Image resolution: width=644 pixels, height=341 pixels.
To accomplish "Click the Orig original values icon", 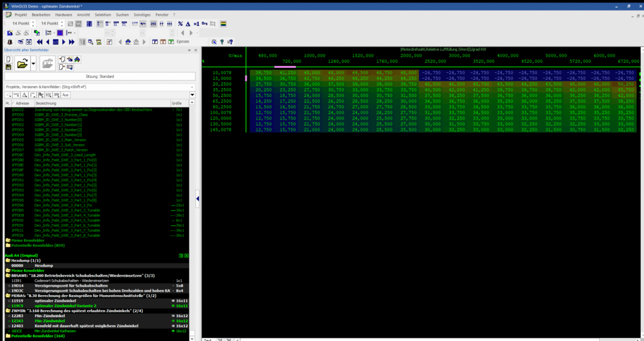I will click(x=205, y=24).
